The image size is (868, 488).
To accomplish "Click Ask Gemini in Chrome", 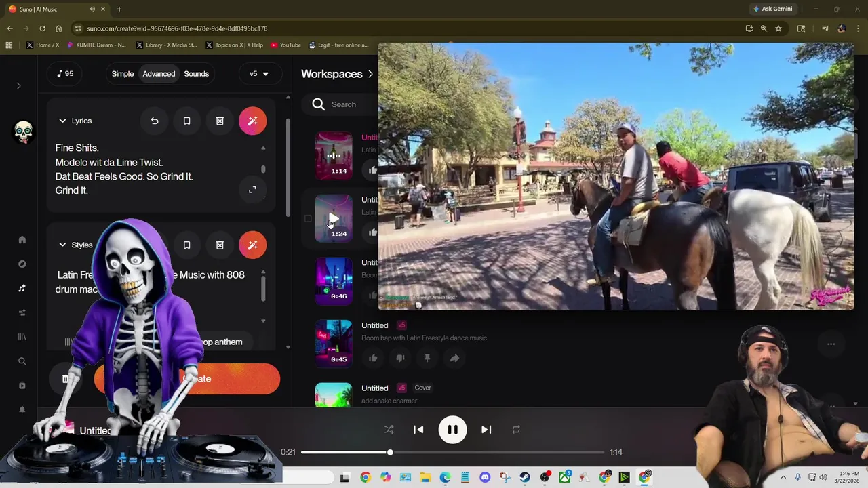I will tap(772, 9).
